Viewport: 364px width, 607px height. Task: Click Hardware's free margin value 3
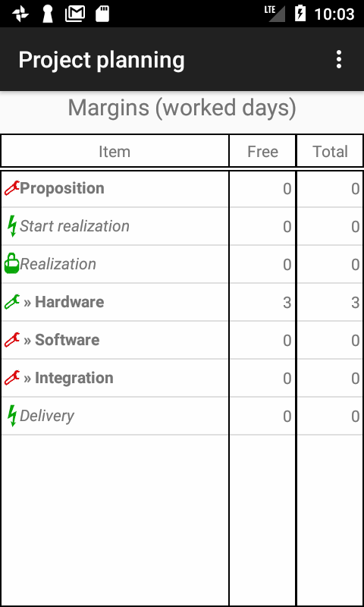[x=287, y=302]
